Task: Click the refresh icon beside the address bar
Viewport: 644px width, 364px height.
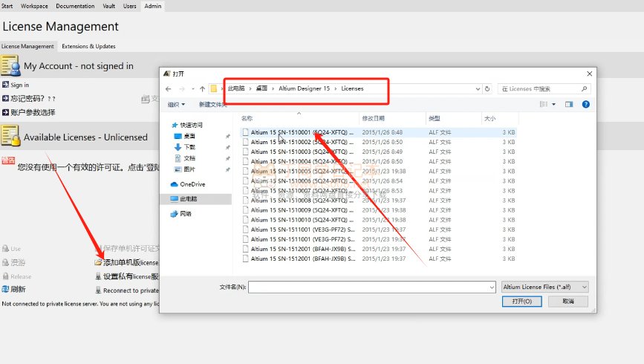Action: tap(487, 88)
